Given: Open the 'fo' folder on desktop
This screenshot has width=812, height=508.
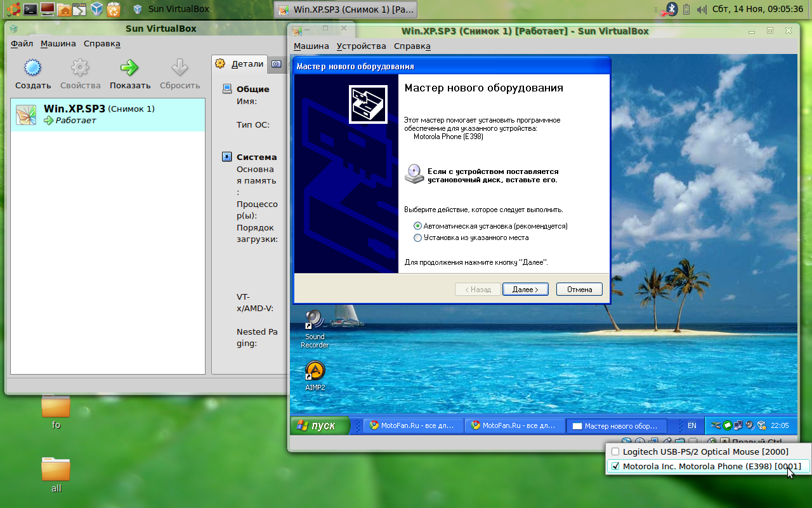Looking at the screenshot, I should click(x=56, y=412).
